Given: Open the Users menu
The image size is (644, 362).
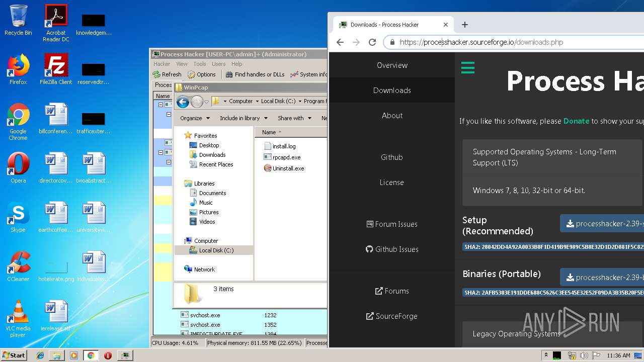Looking at the screenshot, I should 219,64.
